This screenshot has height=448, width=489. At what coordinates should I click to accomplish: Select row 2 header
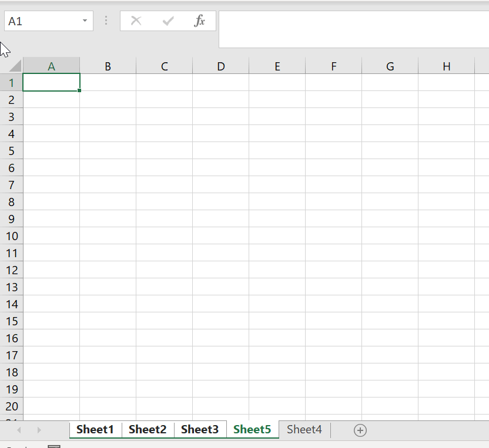pos(11,100)
